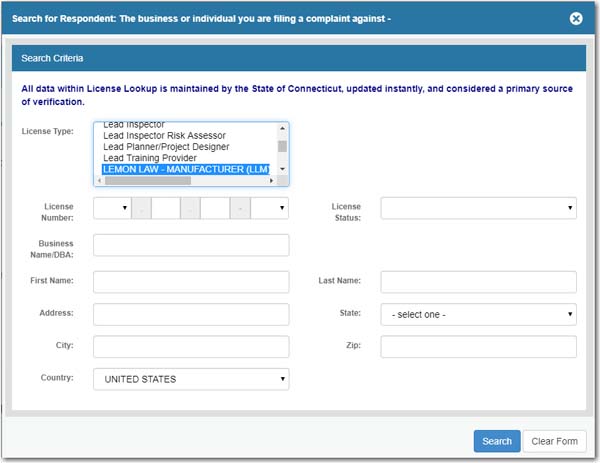Close the Search for Respondent dialog
The width and height of the screenshot is (600, 463).
tap(576, 18)
